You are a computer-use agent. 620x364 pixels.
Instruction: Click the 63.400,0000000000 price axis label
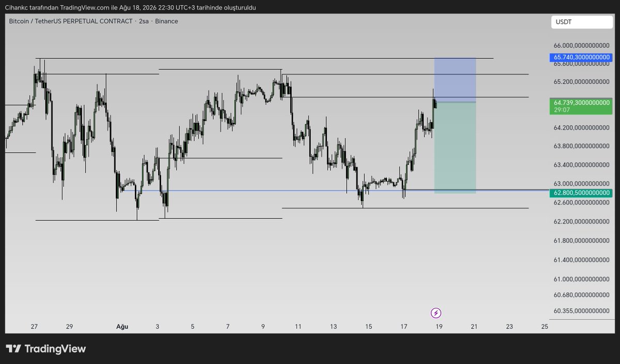coord(582,165)
